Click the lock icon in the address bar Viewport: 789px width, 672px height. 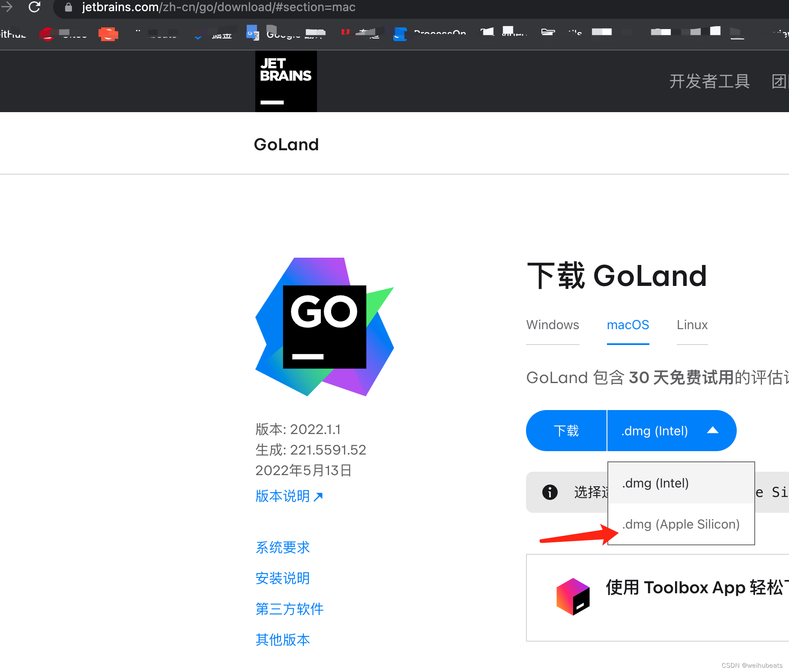[x=68, y=7]
